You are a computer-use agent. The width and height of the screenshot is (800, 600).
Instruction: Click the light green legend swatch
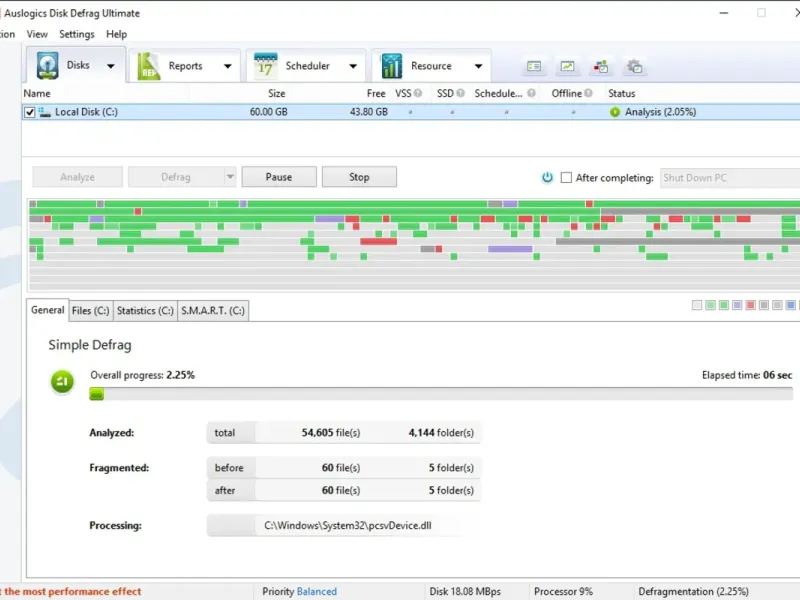(x=710, y=305)
